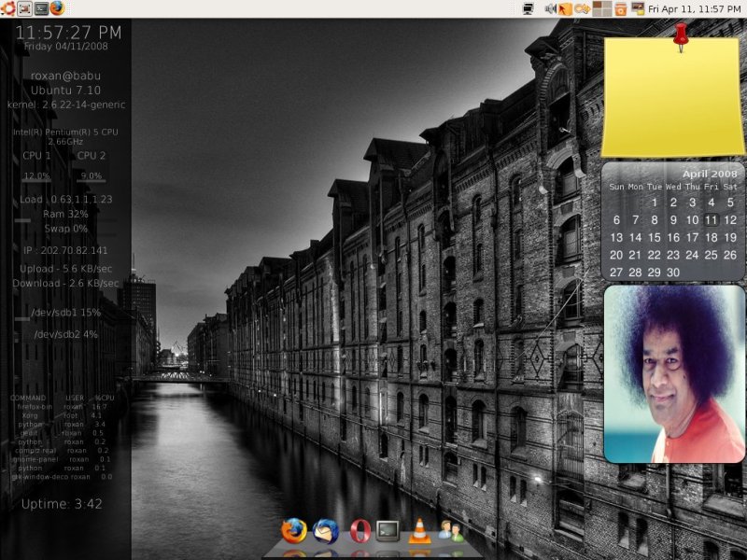The image size is (747, 560).
Task: Click the 11:57:27 PM clock text
Action: coord(68,33)
